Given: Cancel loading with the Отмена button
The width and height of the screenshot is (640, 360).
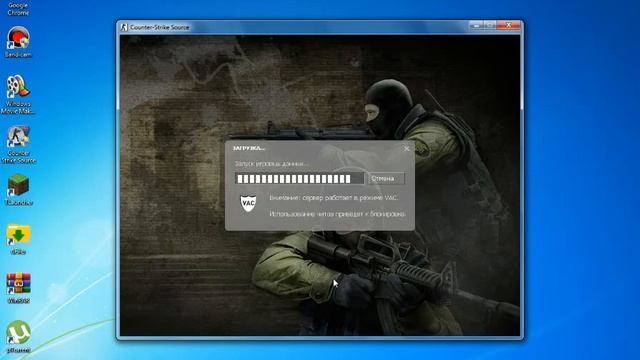Looking at the screenshot, I should (386, 178).
